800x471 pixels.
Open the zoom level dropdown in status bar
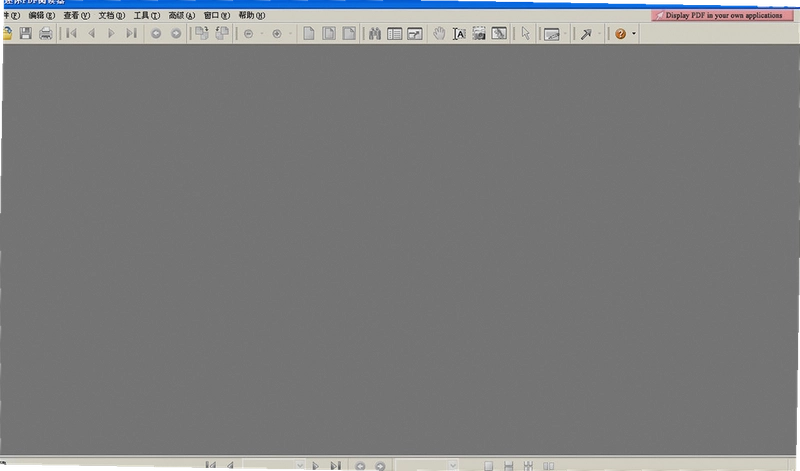tap(453, 465)
